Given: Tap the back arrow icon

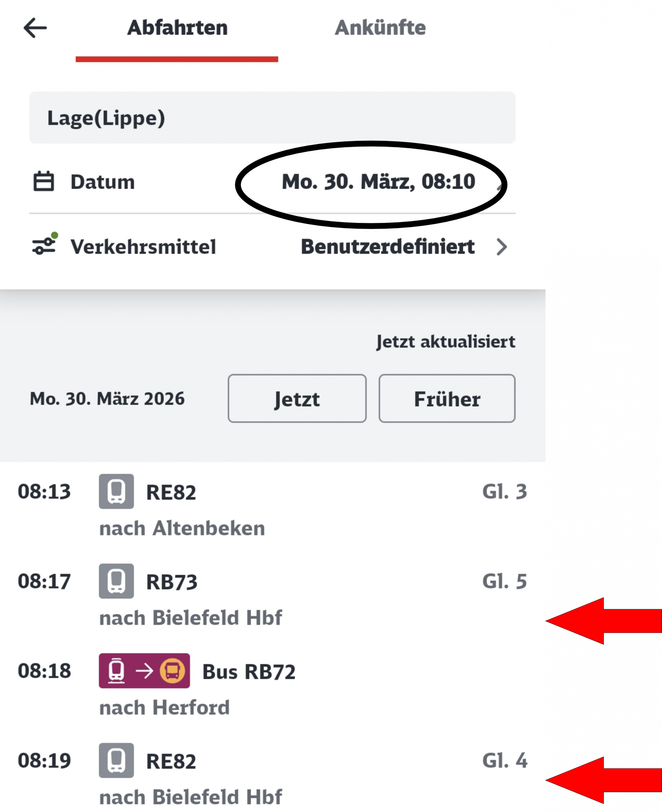Looking at the screenshot, I should point(35,28).
